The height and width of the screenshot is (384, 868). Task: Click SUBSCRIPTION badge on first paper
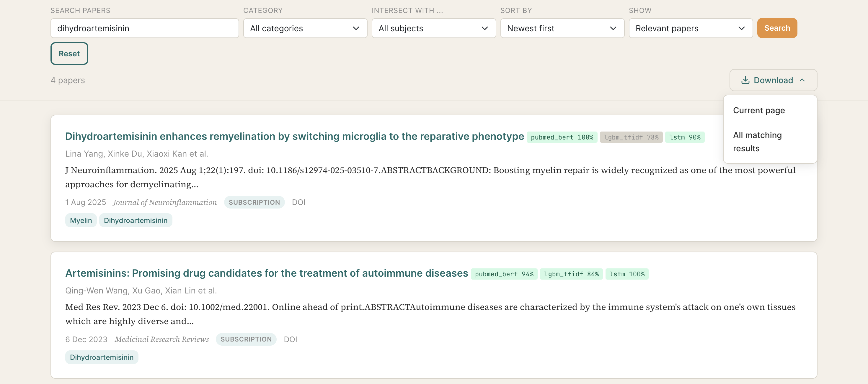coord(254,202)
